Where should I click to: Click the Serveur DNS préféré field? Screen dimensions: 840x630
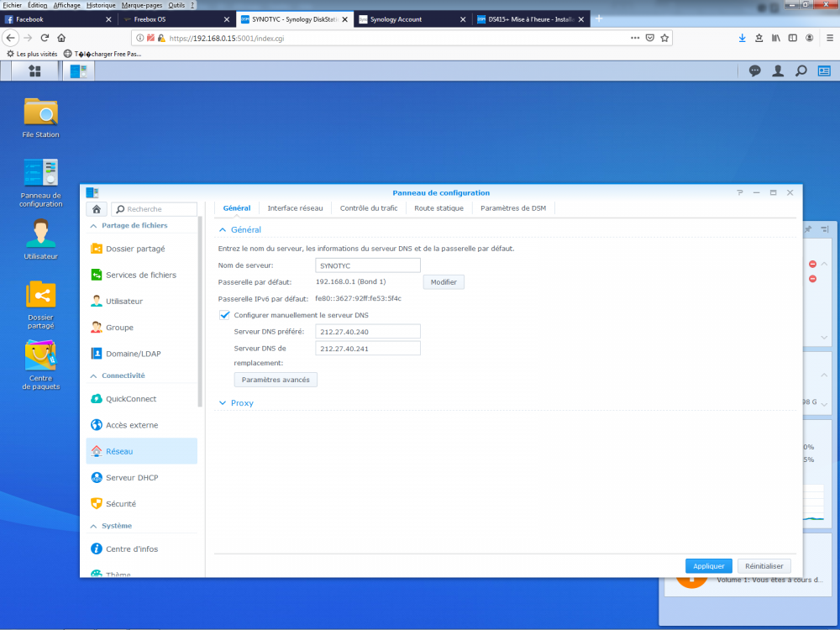368,332
